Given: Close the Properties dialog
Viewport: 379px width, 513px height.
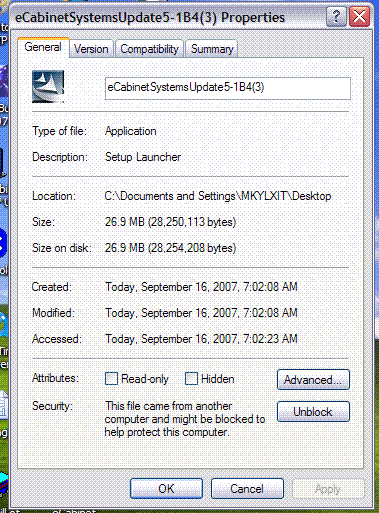Looking at the screenshot, I should pyautogui.click(x=360, y=17).
